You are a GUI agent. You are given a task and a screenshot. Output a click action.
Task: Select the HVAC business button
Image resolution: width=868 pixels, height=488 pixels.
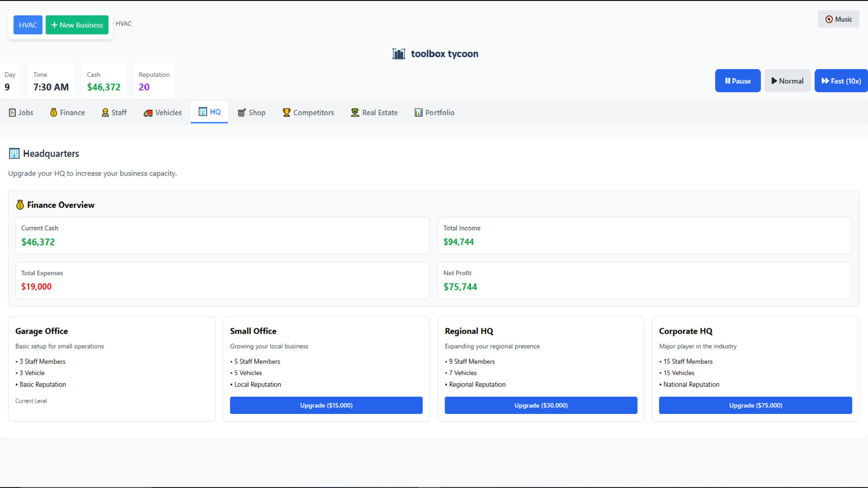(28, 25)
